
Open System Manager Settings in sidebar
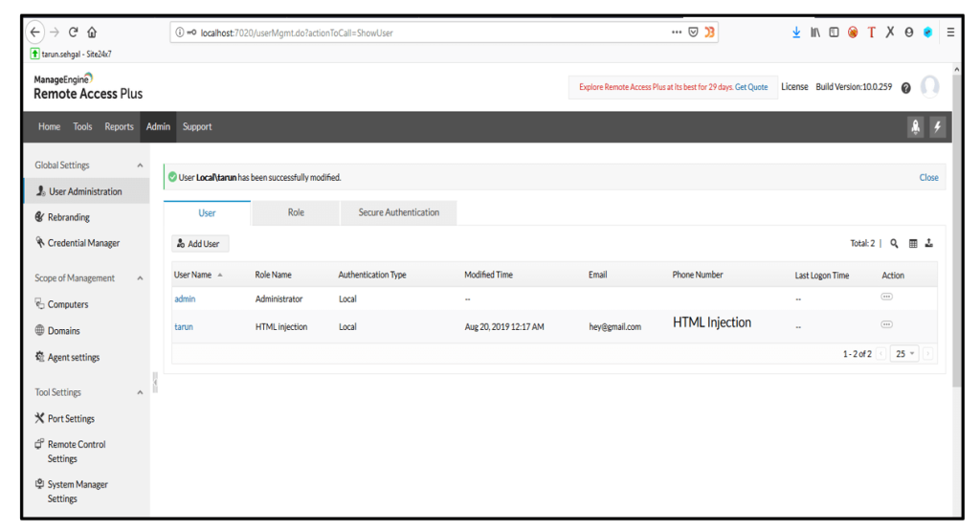(x=78, y=491)
